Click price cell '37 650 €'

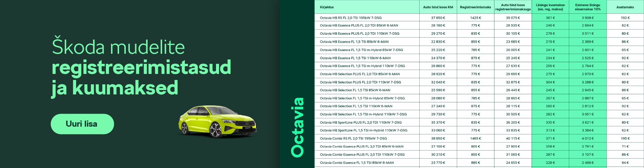pyautogui.click(x=438, y=18)
